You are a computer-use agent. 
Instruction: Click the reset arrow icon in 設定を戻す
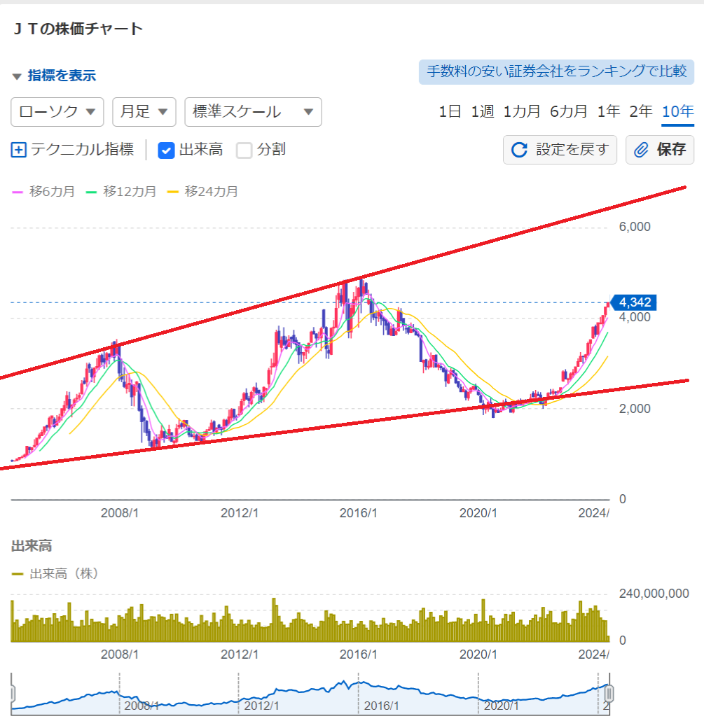point(519,150)
